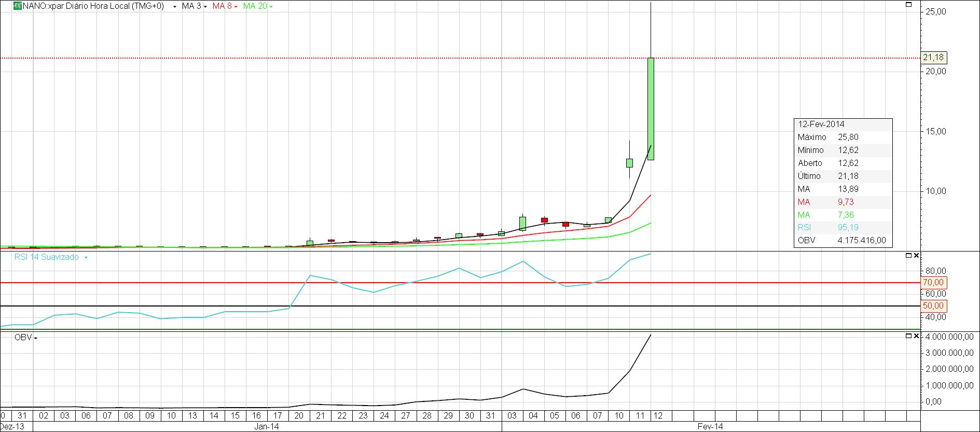Close the OBV indicator panel
Image resolution: width=980 pixels, height=432 pixels.
point(916,336)
